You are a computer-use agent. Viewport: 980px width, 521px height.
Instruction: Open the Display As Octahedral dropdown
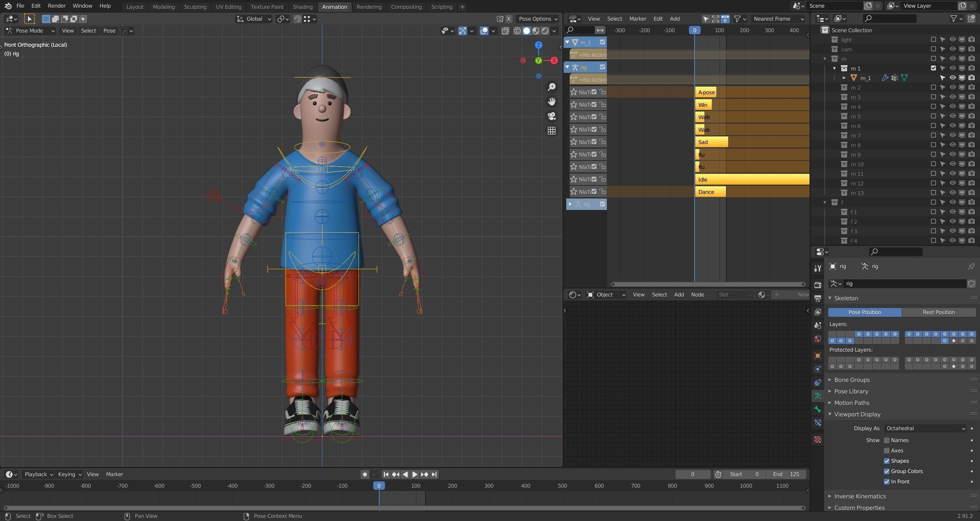coord(925,428)
